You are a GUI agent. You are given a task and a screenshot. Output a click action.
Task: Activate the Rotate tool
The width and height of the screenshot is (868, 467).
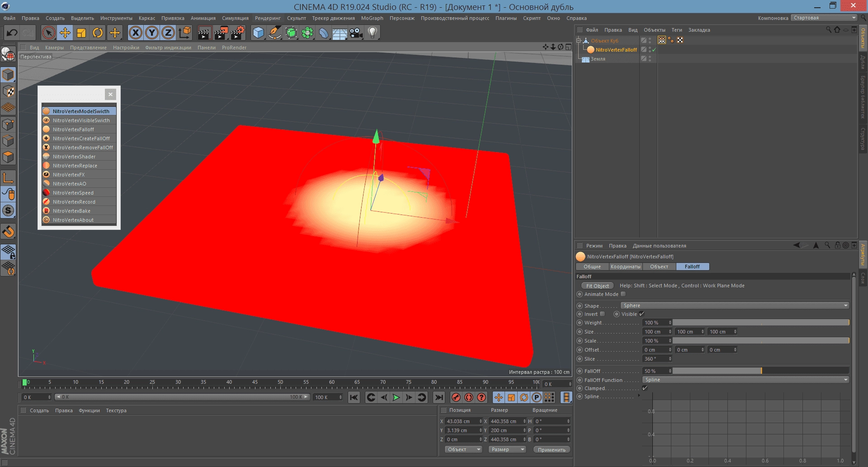tap(98, 33)
